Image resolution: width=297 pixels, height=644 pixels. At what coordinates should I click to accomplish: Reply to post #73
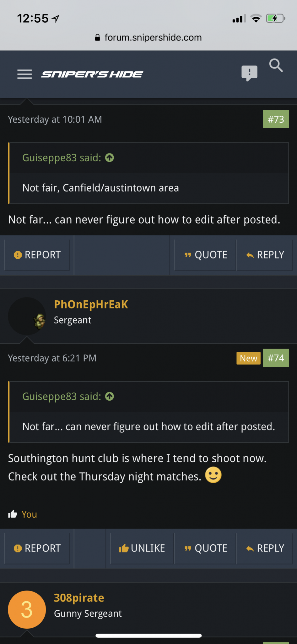point(265,255)
